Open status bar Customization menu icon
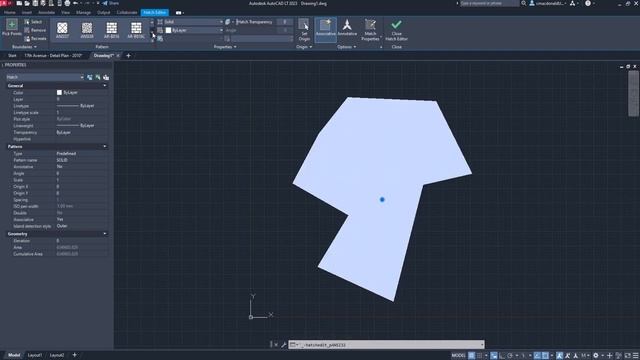 tap(636, 356)
